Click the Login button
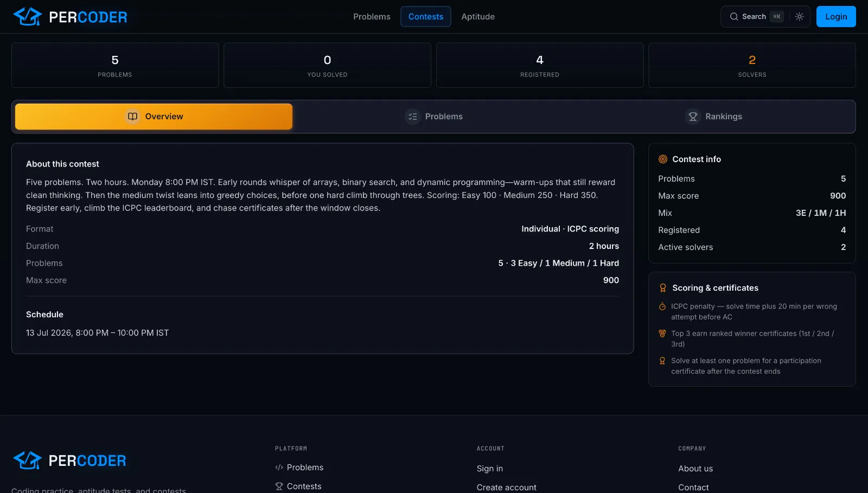Screen dimensions: 868x493 point(836,17)
